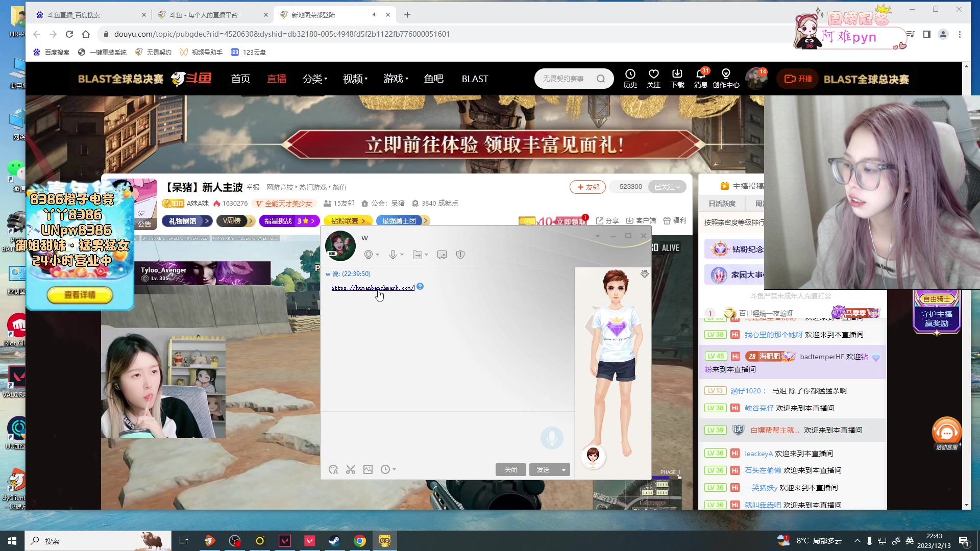Click the 分享 share icon
Screen dimensions: 980x551
(607, 221)
